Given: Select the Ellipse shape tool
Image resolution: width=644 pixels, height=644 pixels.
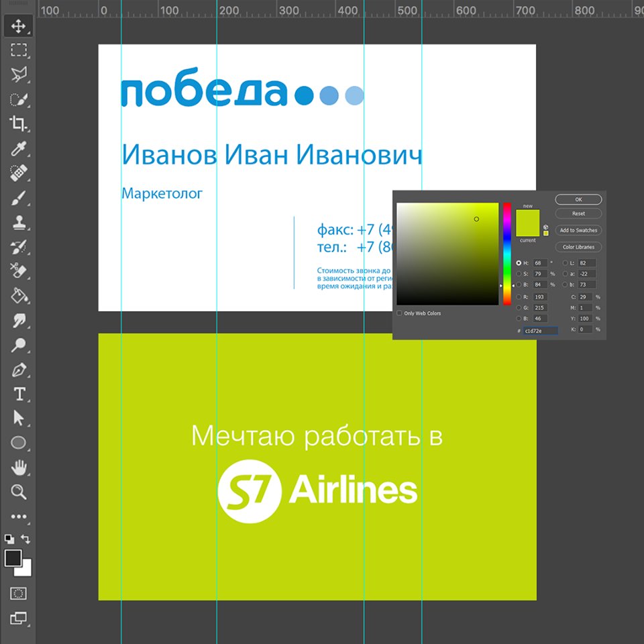Looking at the screenshot, I should [x=18, y=442].
